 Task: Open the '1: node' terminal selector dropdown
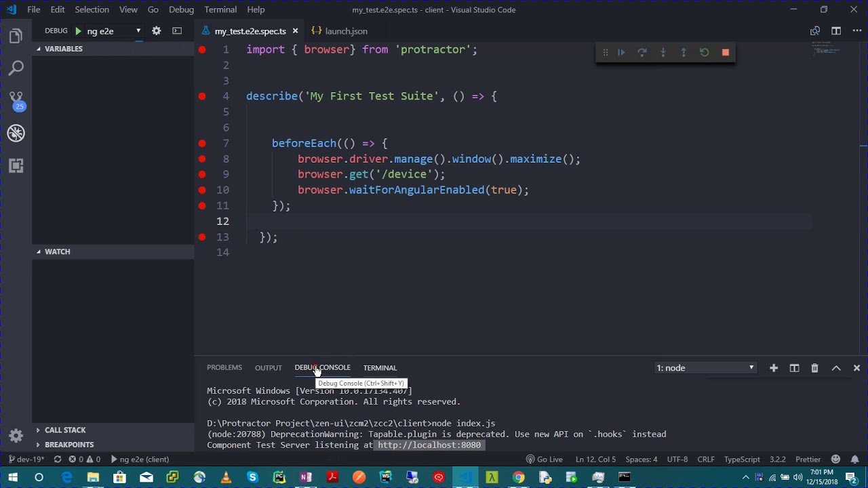tap(705, 368)
